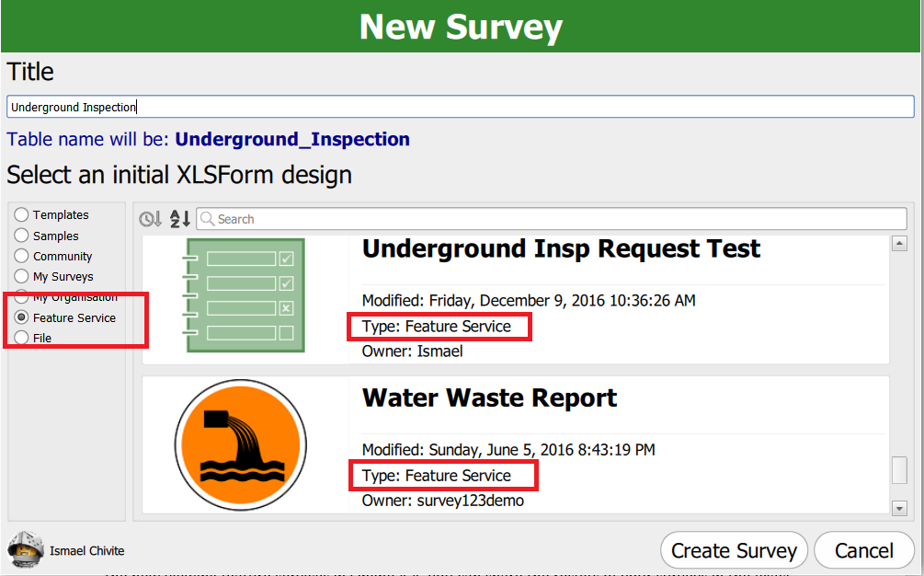Click the Water Waste Report pollution icon
924x576 pixels.
pos(238,444)
